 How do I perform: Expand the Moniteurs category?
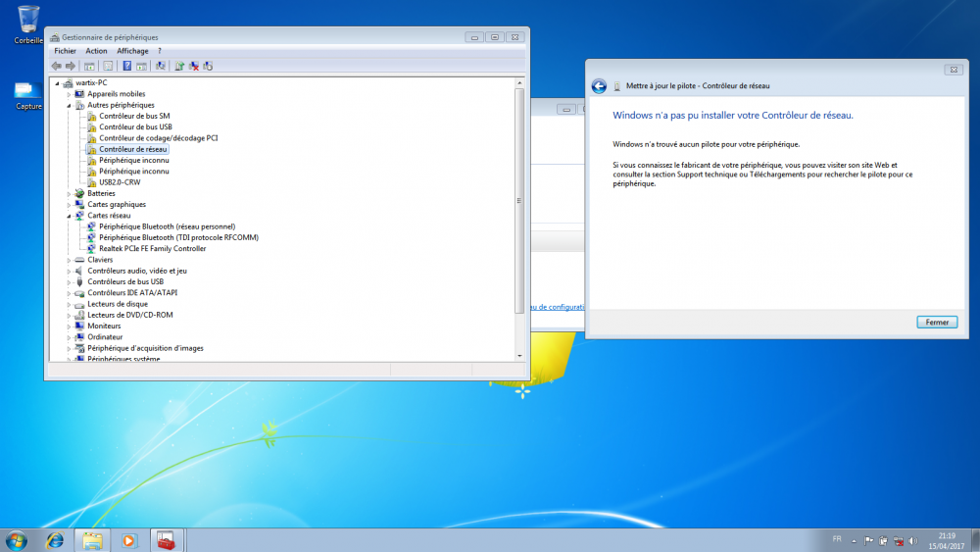coord(69,326)
